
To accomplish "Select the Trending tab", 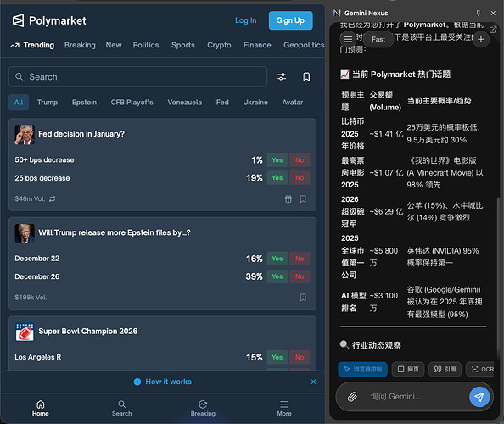I will pos(32,45).
